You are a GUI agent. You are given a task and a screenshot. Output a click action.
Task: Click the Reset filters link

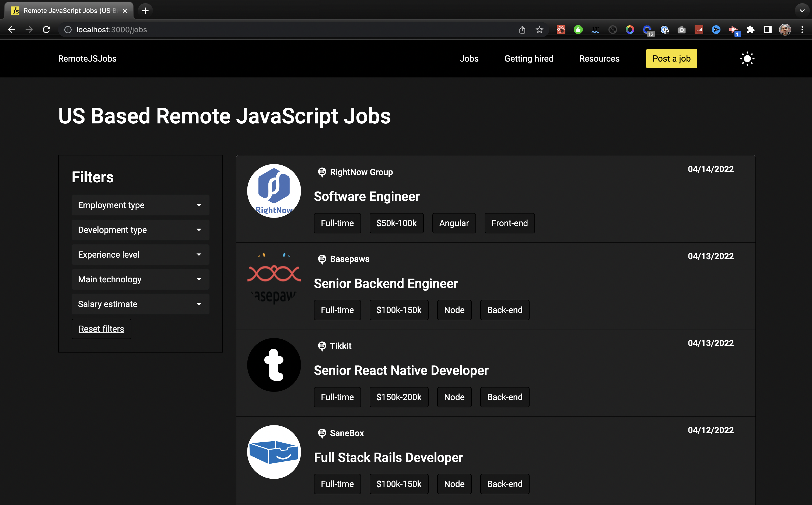(x=101, y=329)
